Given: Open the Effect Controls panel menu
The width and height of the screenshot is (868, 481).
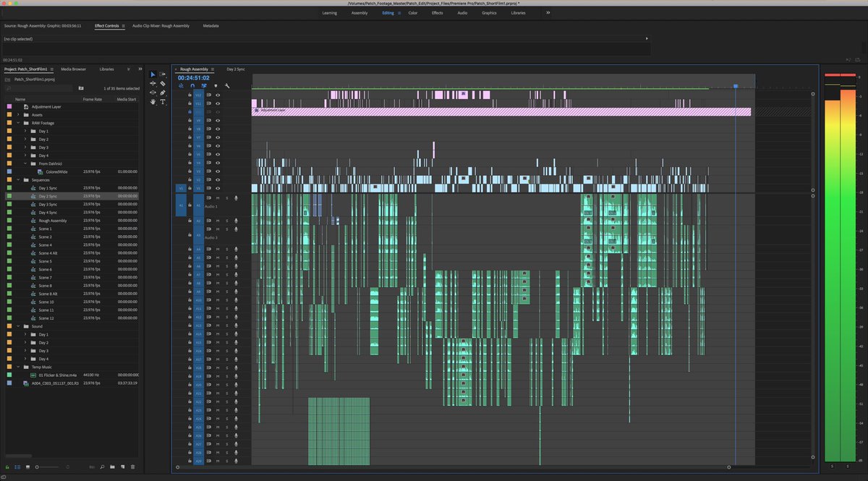Looking at the screenshot, I should tap(124, 25).
